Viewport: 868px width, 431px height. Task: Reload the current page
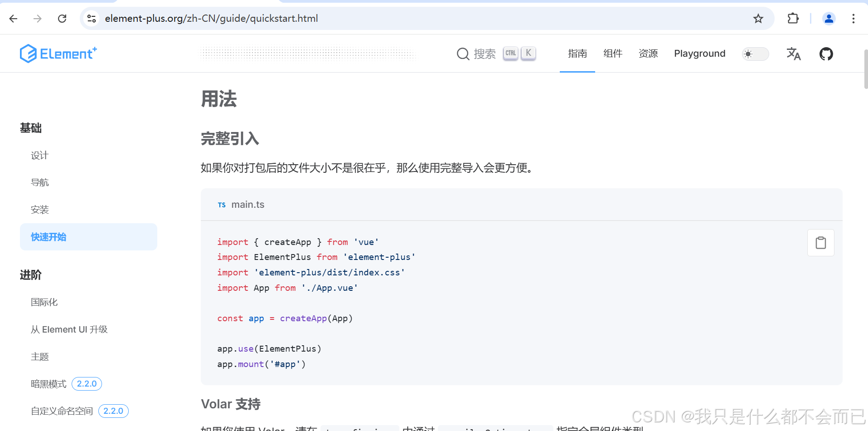pos(62,19)
